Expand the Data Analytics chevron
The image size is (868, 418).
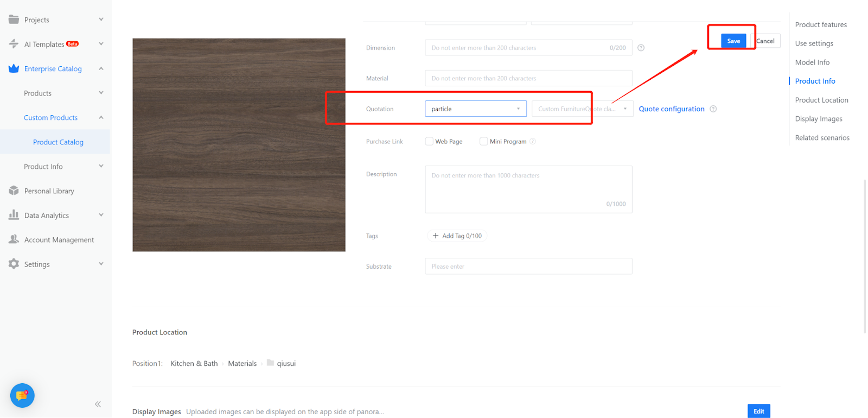pyautogui.click(x=101, y=215)
